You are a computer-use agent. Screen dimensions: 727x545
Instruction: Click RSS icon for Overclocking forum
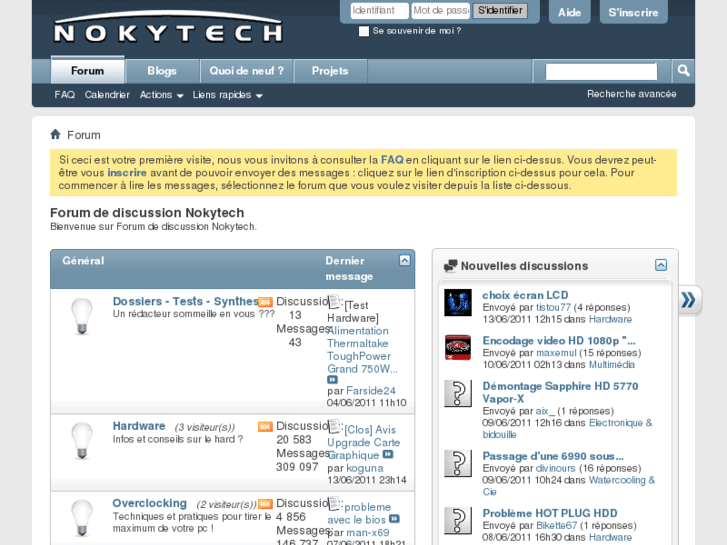[x=265, y=504]
